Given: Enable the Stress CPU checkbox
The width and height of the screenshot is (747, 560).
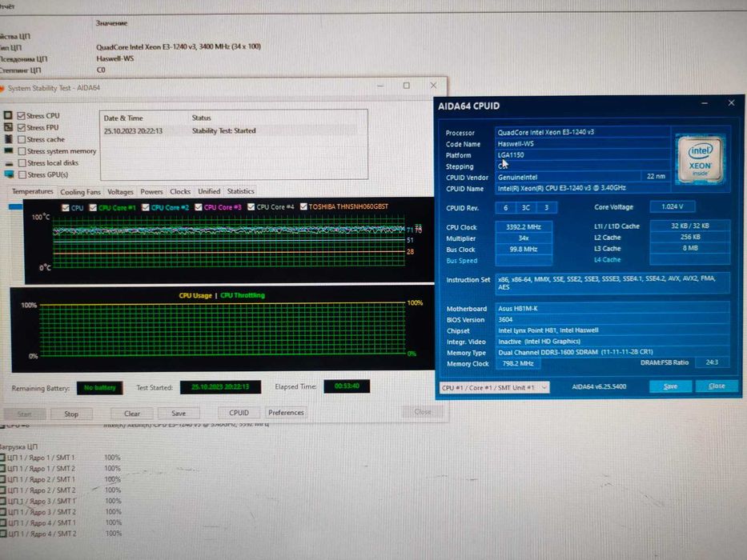Looking at the screenshot, I should pyautogui.click(x=21, y=115).
